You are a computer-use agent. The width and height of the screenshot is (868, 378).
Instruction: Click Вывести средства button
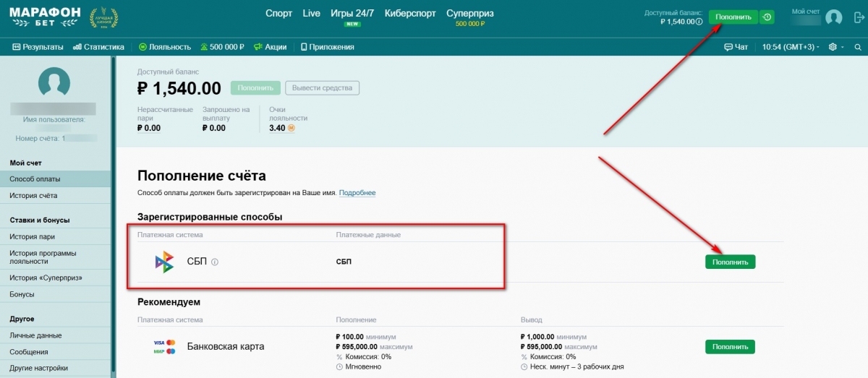pos(322,88)
